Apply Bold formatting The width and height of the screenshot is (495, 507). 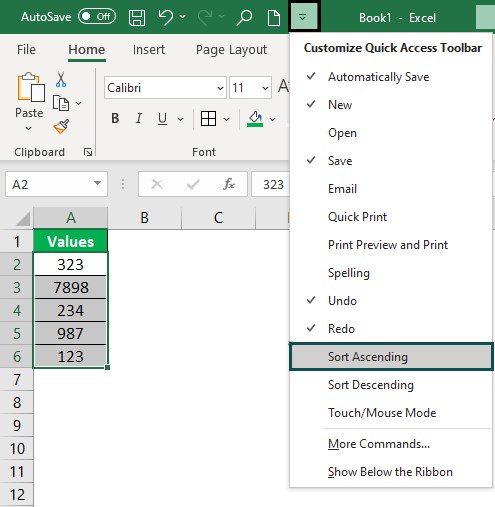click(115, 118)
